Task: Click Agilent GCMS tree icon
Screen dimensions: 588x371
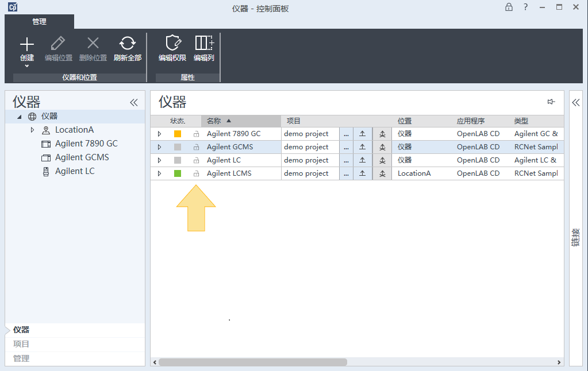Action: (46, 158)
